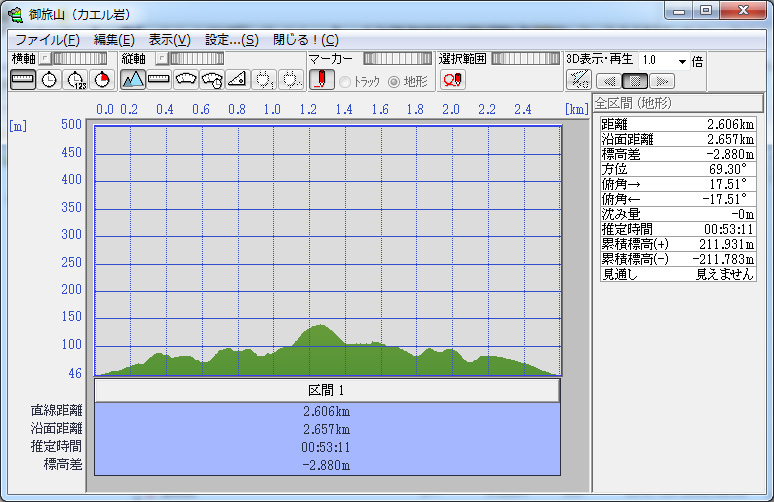774x502 pixels.
Task: Click the 00:53:11 value under 区間 1
Action: pyautogui.click(x=326, y=447)
